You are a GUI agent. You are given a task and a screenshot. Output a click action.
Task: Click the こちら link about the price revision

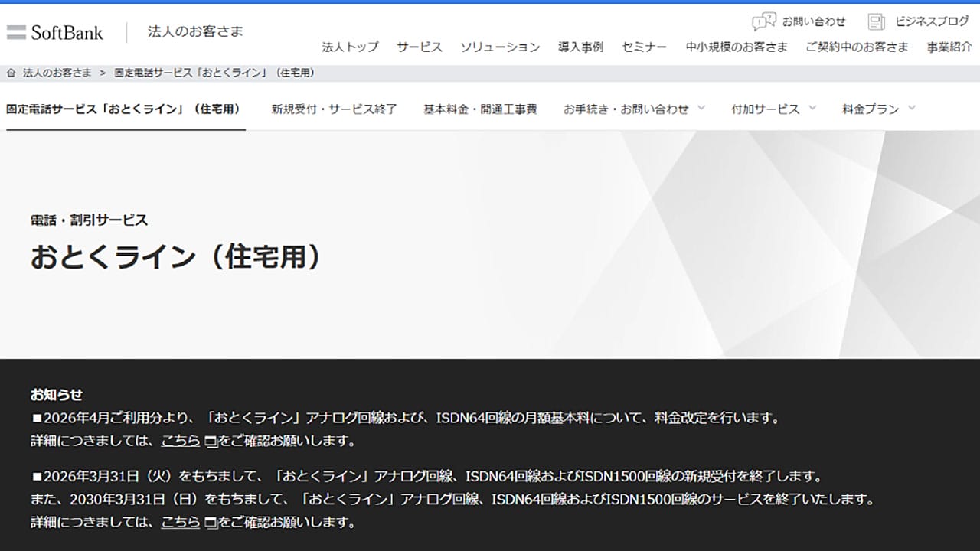tap(180, 441)
